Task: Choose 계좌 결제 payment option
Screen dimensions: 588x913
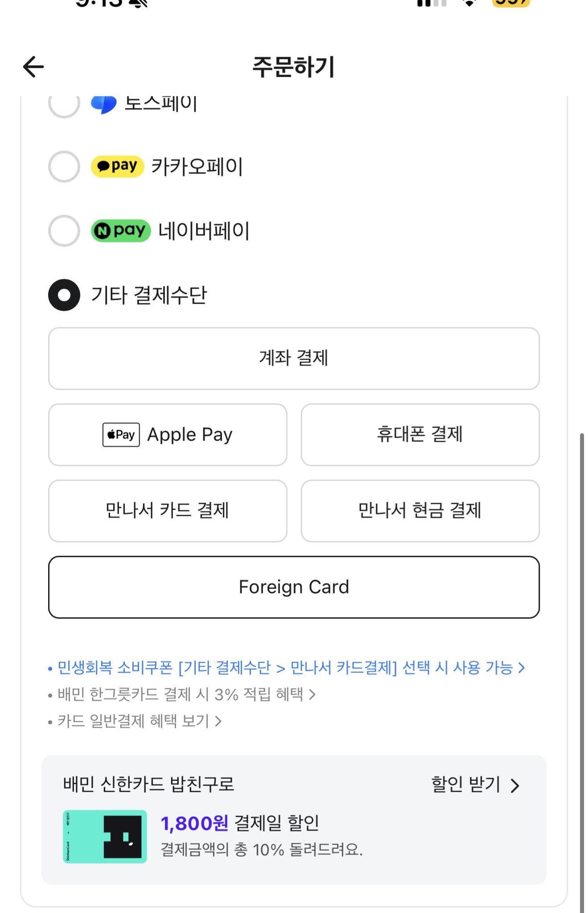Action: (x=294, y=358)
